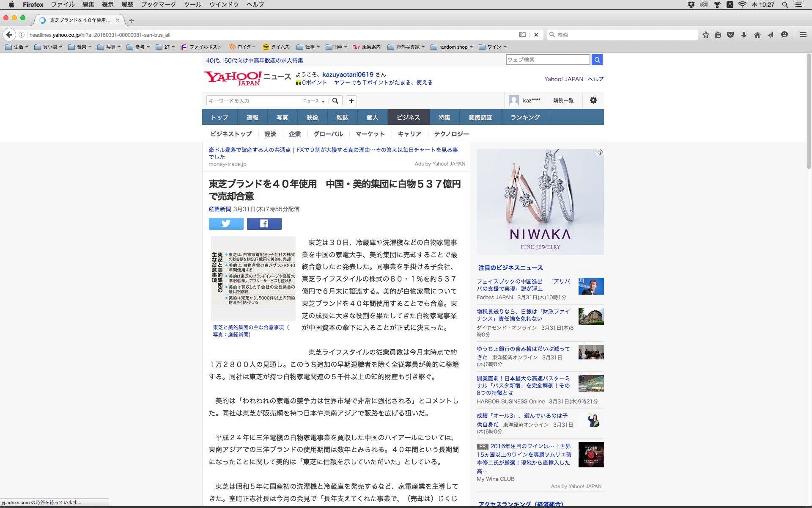The height and width of the screenshot is (508, 812).
Task: Open the Pocket icon in toolbar
Action: (x=730, y=35)
